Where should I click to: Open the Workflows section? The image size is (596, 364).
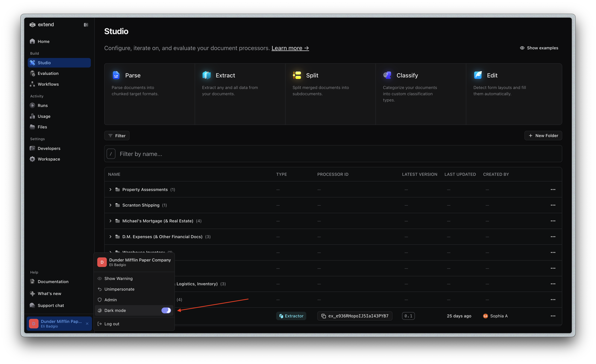[x=59, y=84]
